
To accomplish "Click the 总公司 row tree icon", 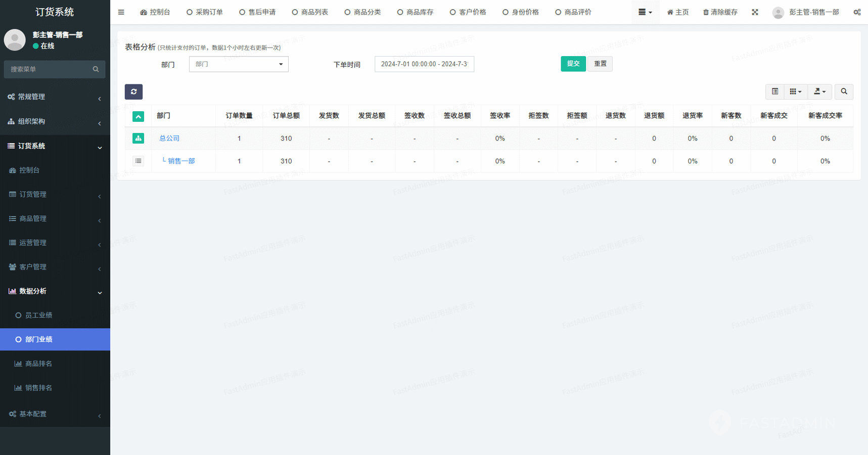I will pyautogui.click(x=138, y=138).
